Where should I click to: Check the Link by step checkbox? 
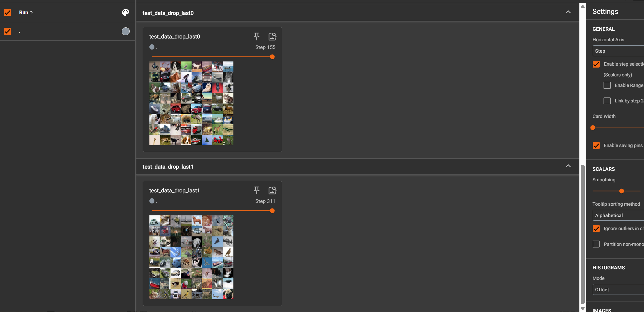[x=607, y=101]
